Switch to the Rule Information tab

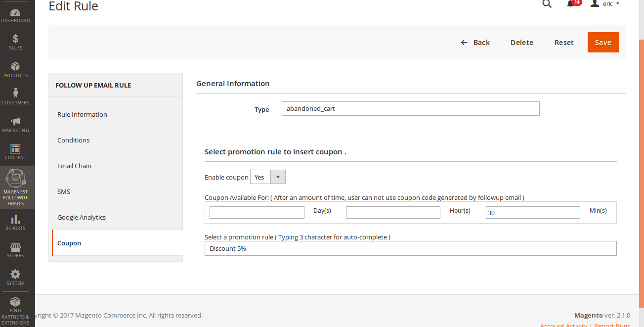[x=82, y=114]
